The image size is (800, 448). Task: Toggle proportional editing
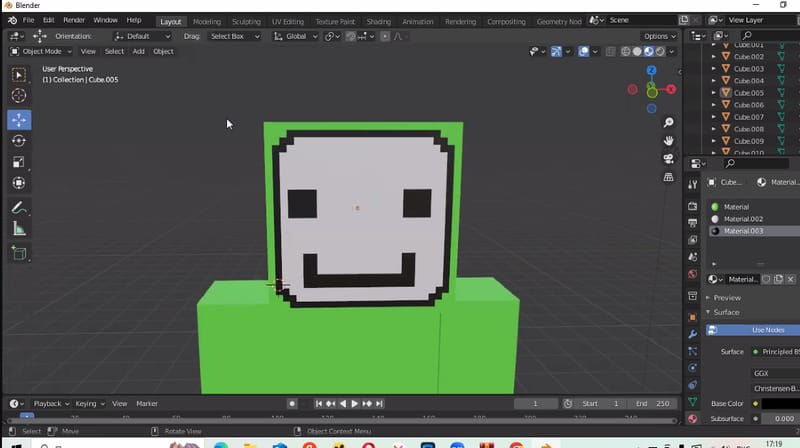coord(385,36)
